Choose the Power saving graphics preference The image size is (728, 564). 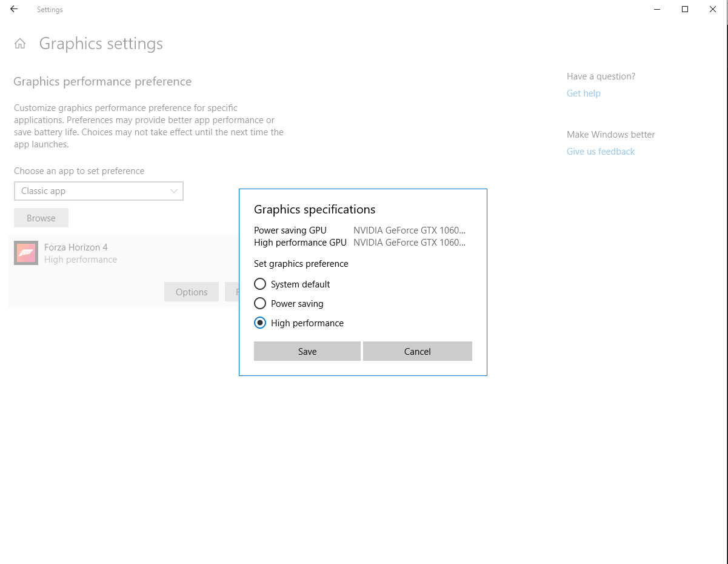(x=260, y=303)
